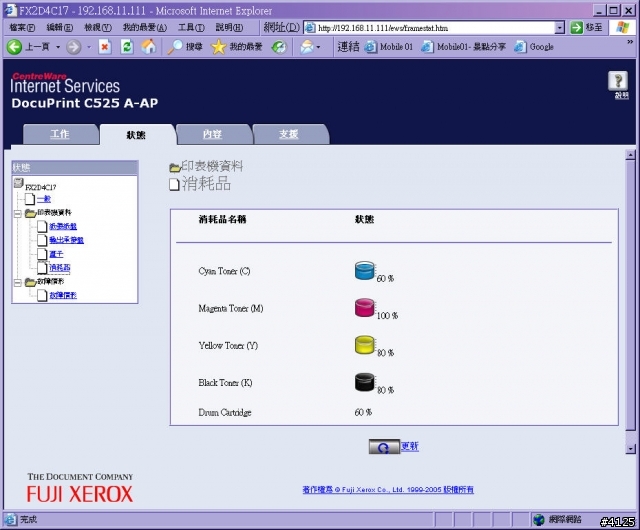The height and width of the screenshot is (530, 640).
Task: Open the address bar dropdown arrow
Action: tap(560, 28)
